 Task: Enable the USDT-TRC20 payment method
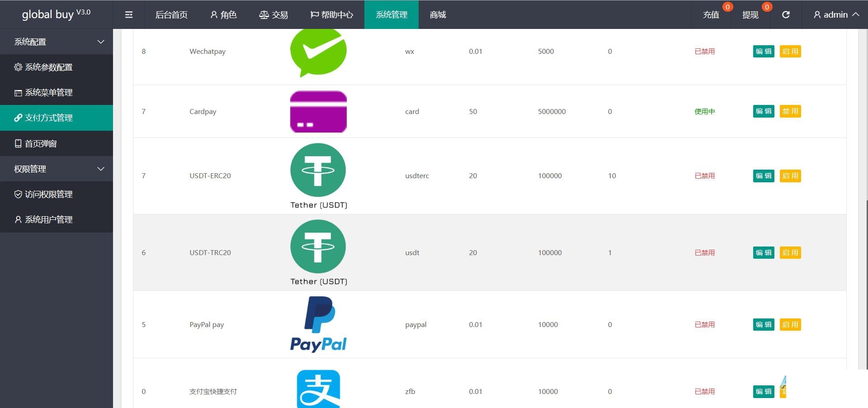click(790, 252)
